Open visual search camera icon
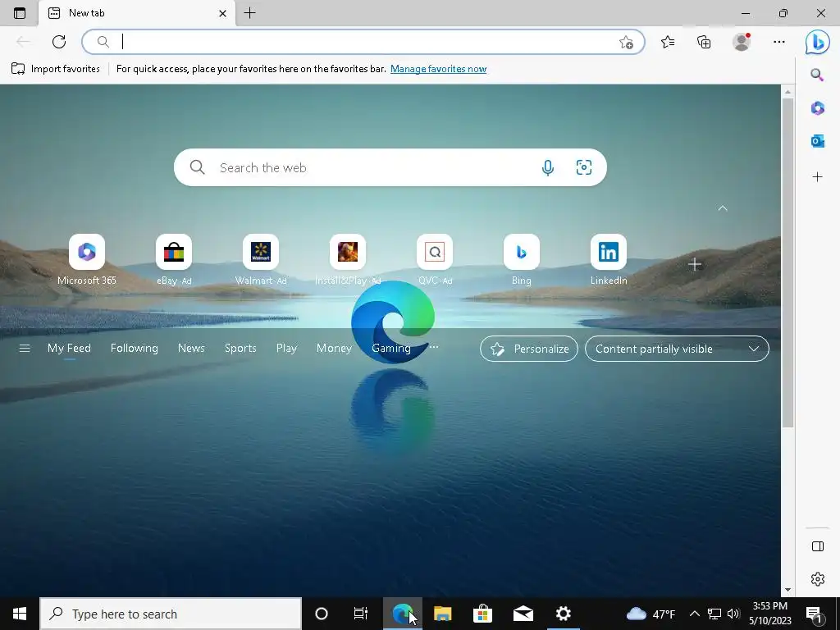The image size is (840, 630). [x=584, y=167]
